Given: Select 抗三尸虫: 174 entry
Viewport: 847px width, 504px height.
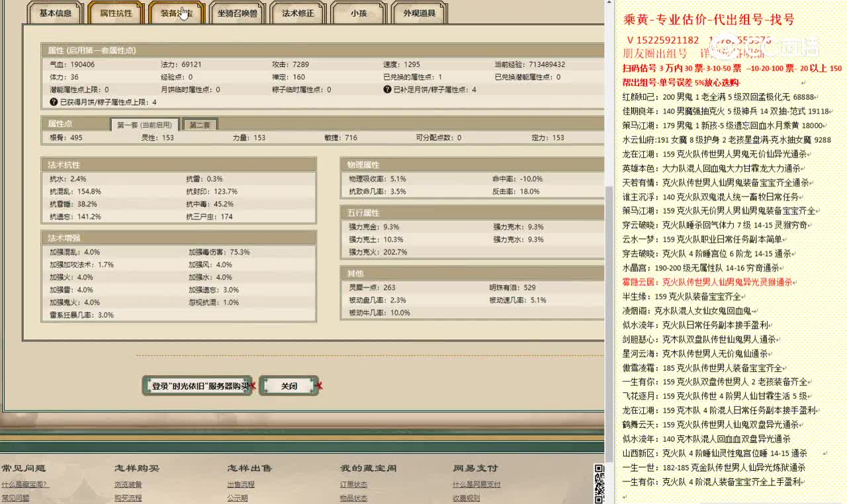Looking at the screenshot, I should tap(210, 216).
